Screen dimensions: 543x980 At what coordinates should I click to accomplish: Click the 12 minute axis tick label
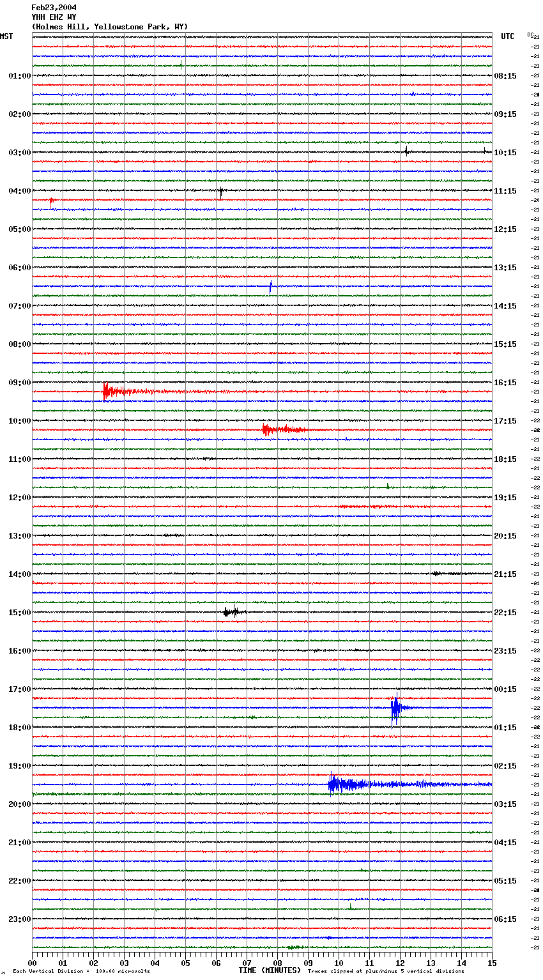[401, 963]
